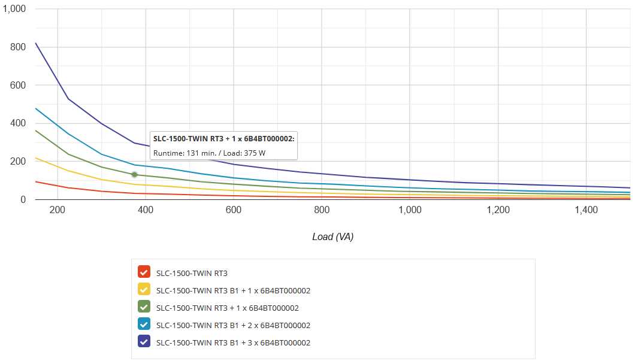Image resolution: width=638 pixels, height=364 pixels.
Task: Hide the blue B1 + 2 x series checkbox
Action: coord(143,325)
